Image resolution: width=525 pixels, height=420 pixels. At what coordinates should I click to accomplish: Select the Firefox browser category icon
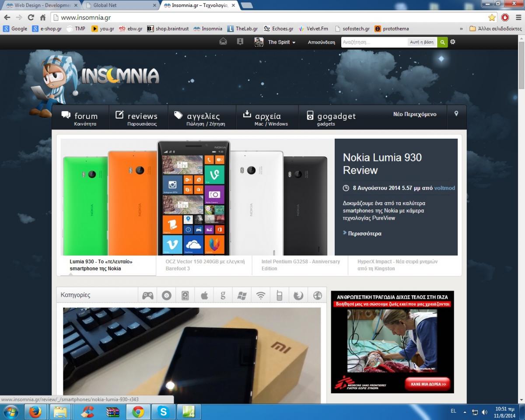(x=298, y=295)
